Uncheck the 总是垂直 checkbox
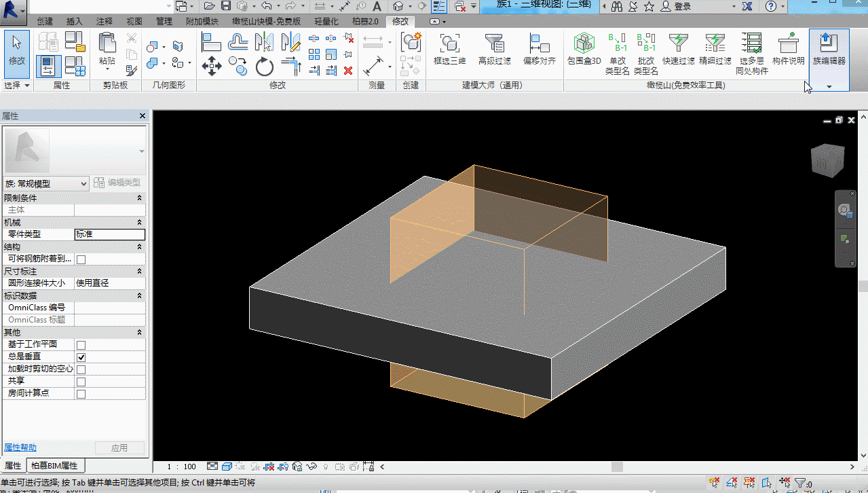Viewport: 868px width, 493px height. 81,357
